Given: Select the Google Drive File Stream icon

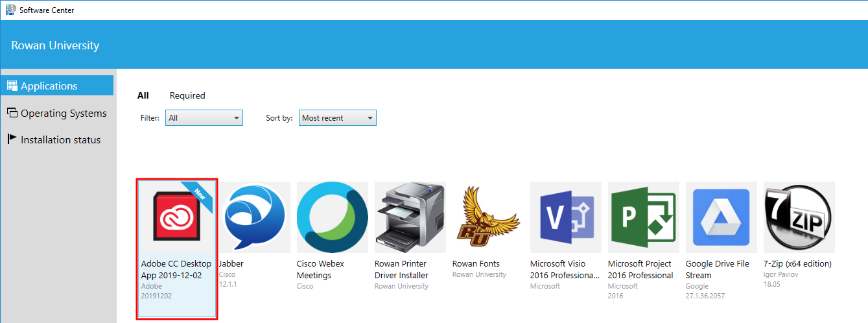Looking at the screenshot, I should (721, 217).
